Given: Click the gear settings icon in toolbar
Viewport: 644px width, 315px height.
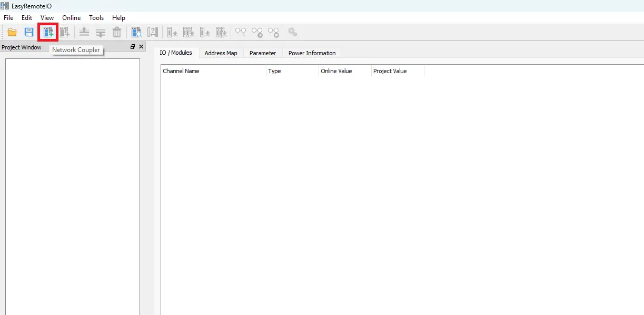Looking at the screenshot, I should (293, 32).
